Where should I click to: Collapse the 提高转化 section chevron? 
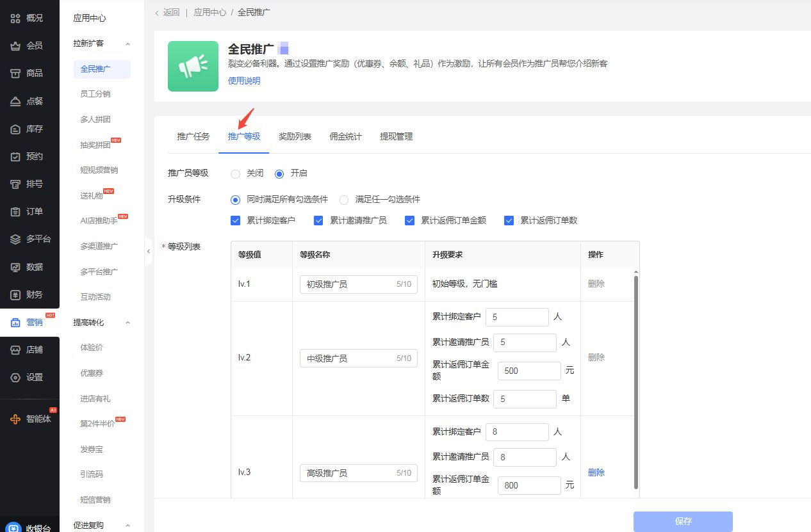tap(127, 323)
